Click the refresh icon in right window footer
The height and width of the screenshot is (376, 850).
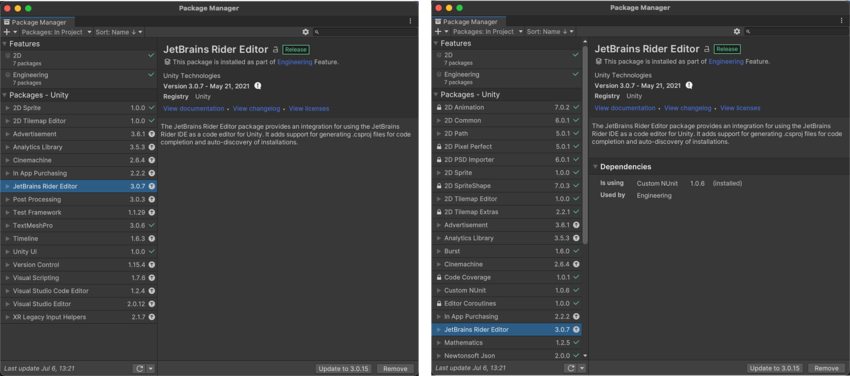click(571, 368)
